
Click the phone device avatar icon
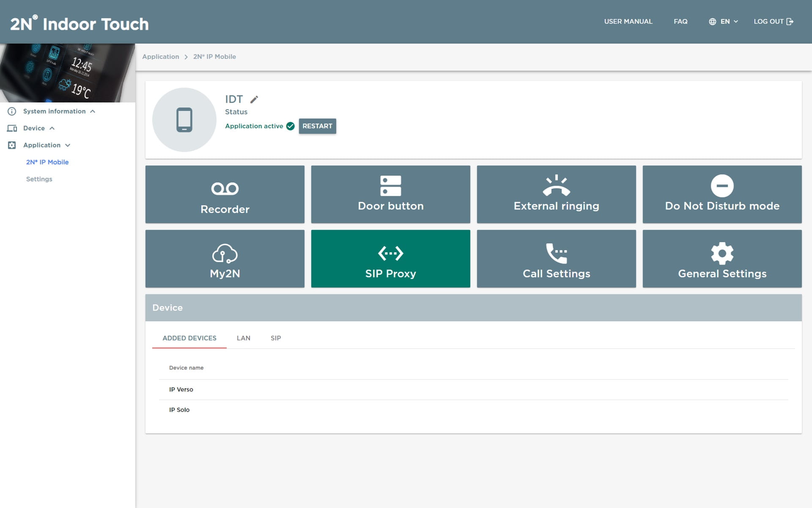point(184,120)
